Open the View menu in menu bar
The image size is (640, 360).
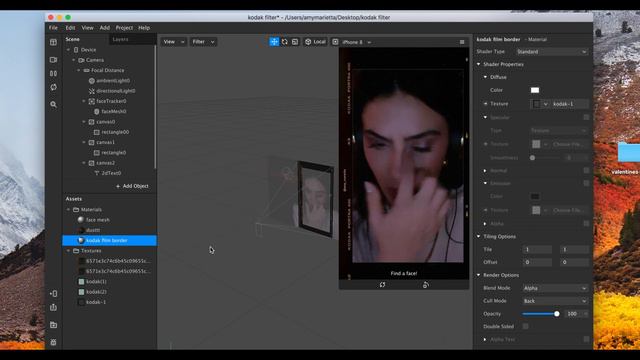click(87, 28)
